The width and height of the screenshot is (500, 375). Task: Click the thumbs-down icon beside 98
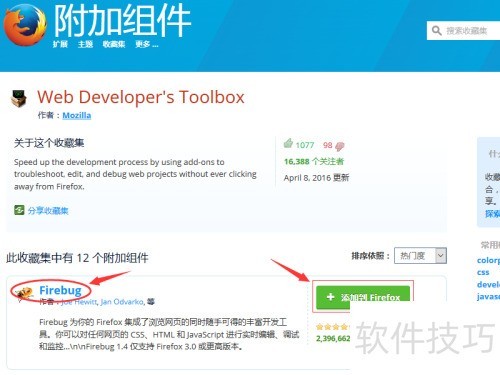coord(340,146)
